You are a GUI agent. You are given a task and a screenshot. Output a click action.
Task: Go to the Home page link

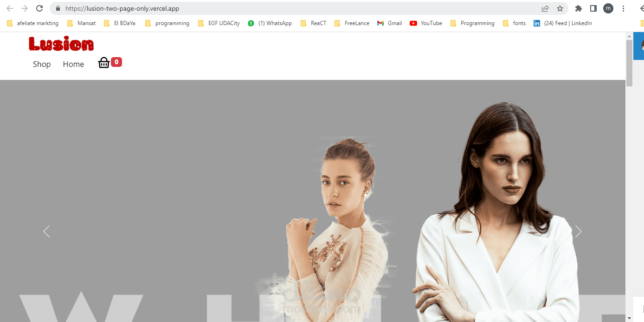coord(73,64)
